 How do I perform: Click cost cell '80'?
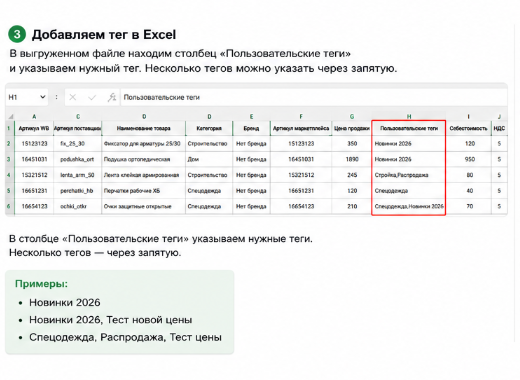click(468, 175)
